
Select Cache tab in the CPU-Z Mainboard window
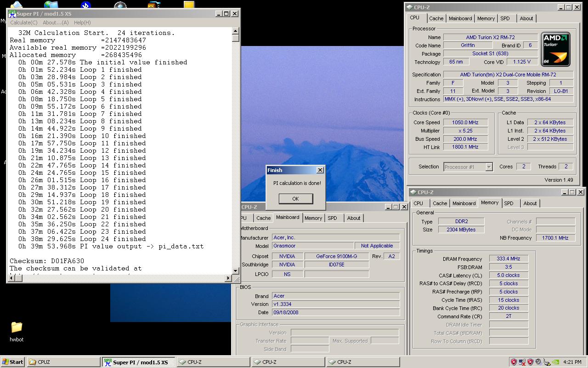tap(264, 218)
